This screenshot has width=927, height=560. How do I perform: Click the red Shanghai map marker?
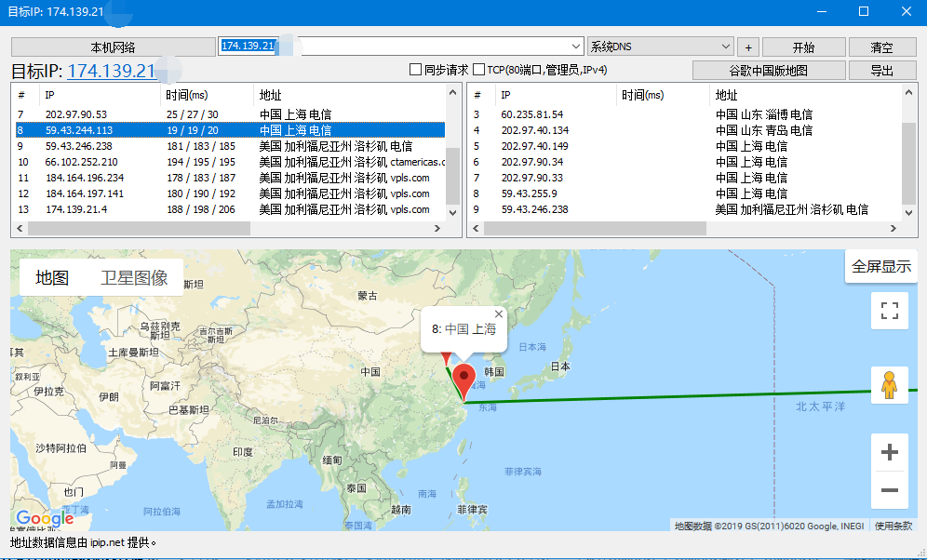tap(464, 382)
